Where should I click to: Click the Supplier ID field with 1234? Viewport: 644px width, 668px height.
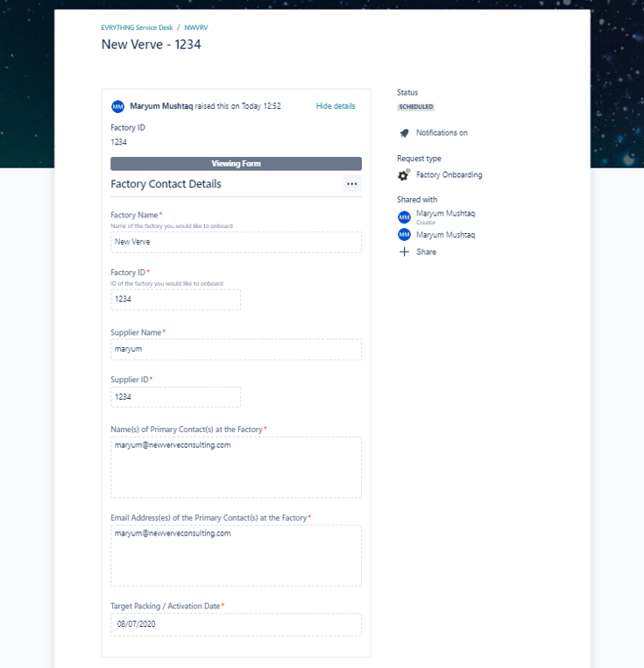coord(175,397)
